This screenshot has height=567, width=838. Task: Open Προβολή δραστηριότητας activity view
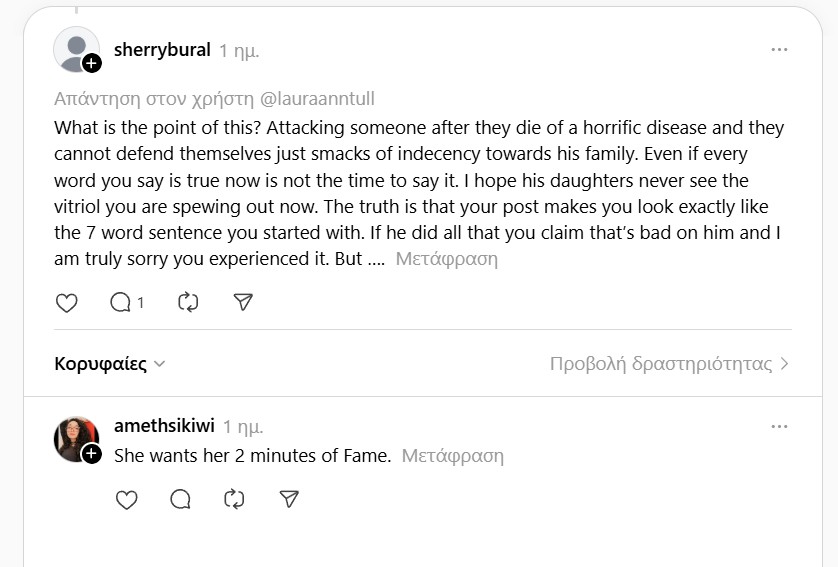[x=669, y=364]
